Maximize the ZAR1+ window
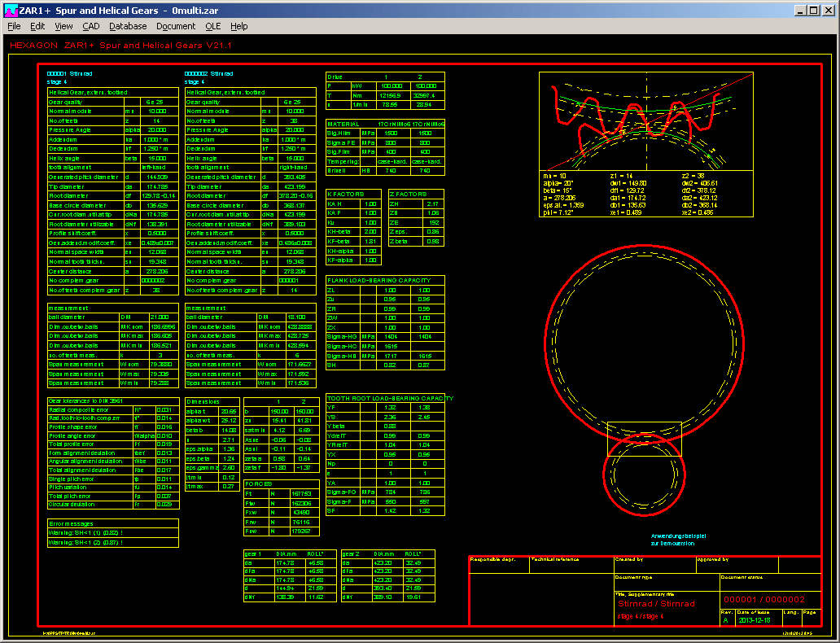 point(815,10)
